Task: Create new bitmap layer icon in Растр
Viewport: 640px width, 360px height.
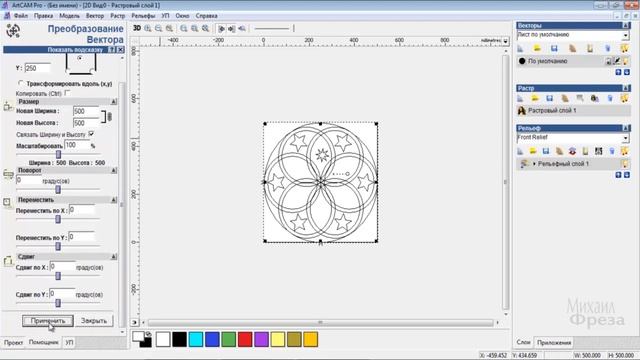Action: (x=520, y=98)
